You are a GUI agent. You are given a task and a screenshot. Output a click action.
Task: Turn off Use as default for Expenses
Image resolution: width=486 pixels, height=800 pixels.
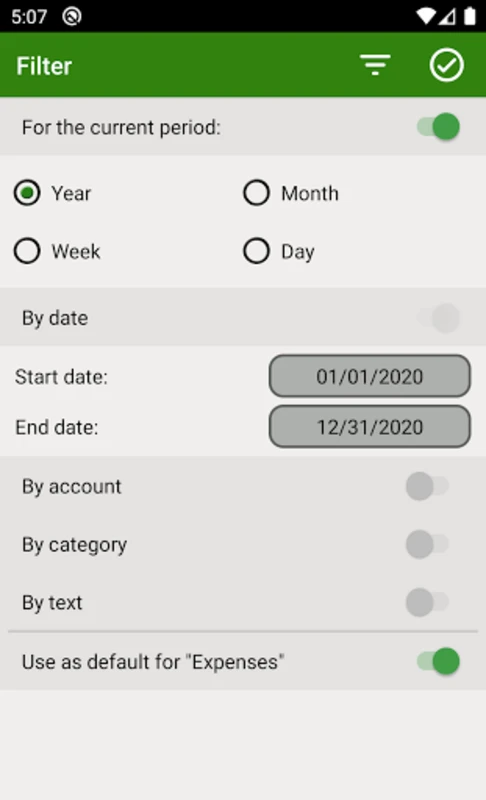[x=438, y=661]
